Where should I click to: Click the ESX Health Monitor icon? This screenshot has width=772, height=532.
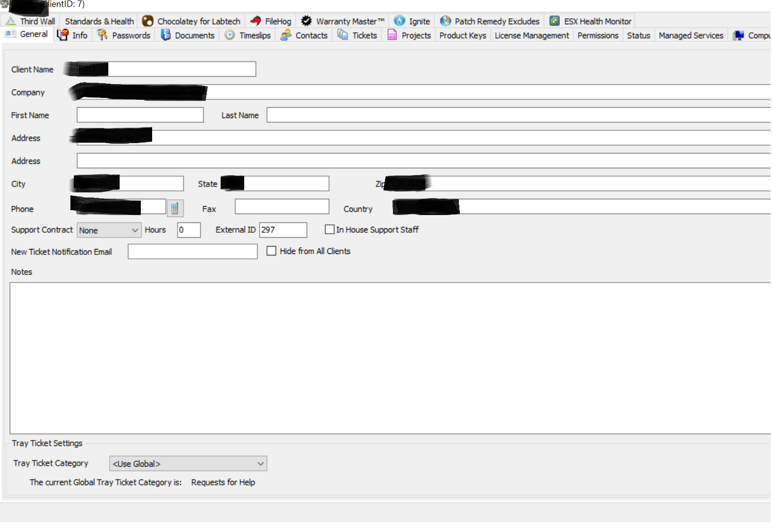554,21
